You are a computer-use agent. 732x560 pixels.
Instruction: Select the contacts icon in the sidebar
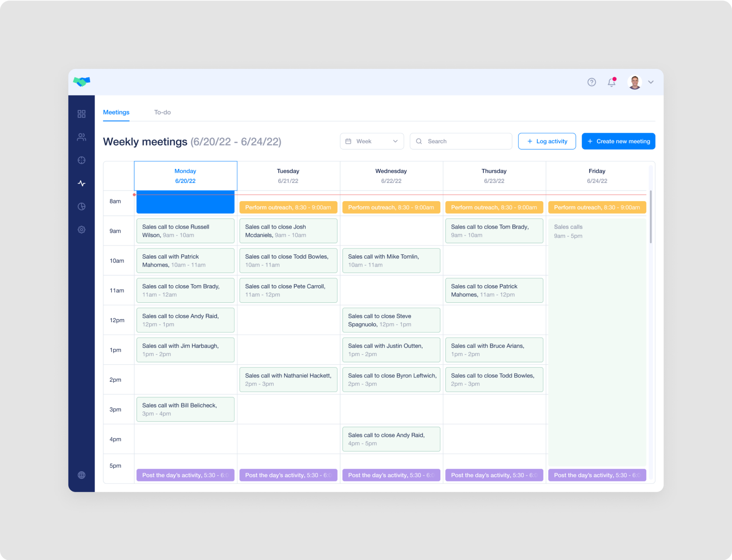pyautogui.click(x=81, y=137)
